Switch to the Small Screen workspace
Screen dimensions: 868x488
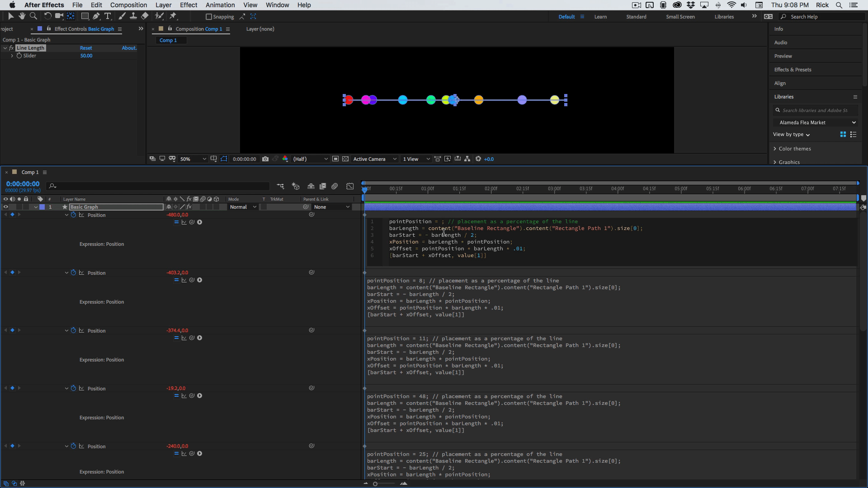pos(680,17)
